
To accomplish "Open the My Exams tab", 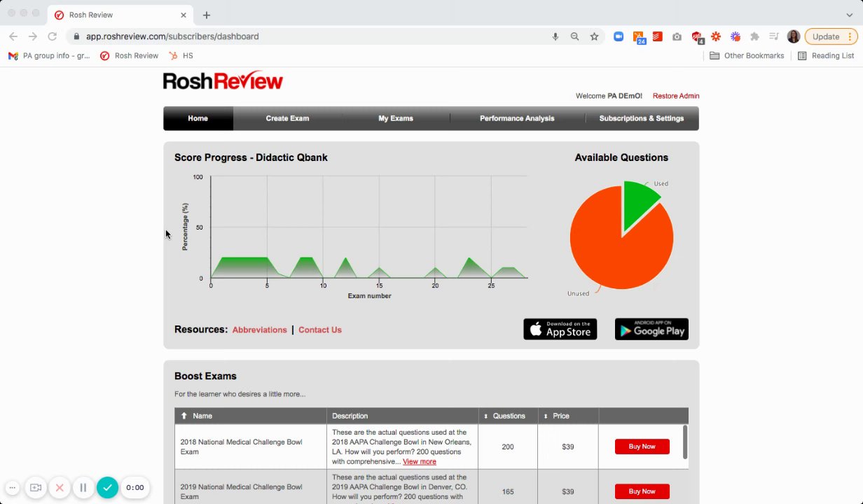I will click(x=396, y=118).
